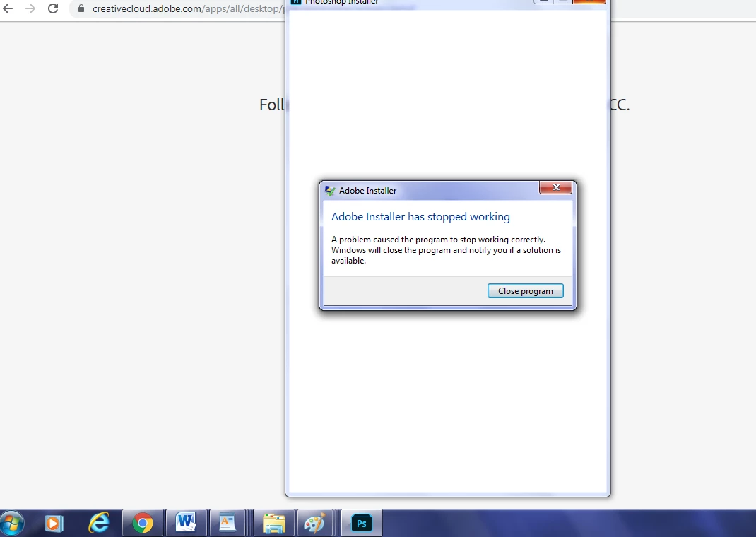756x537 pixels.
Task: Click the Adobe Installer dialog title icon
Action: click(330, 191)
